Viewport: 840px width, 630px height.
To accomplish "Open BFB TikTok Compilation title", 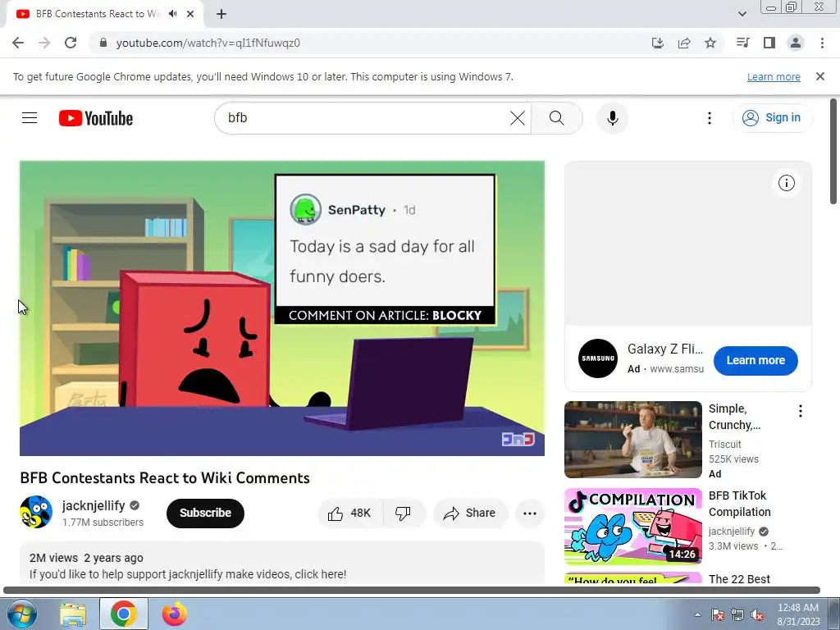I will pyautogui.click(x=739, y=504).
